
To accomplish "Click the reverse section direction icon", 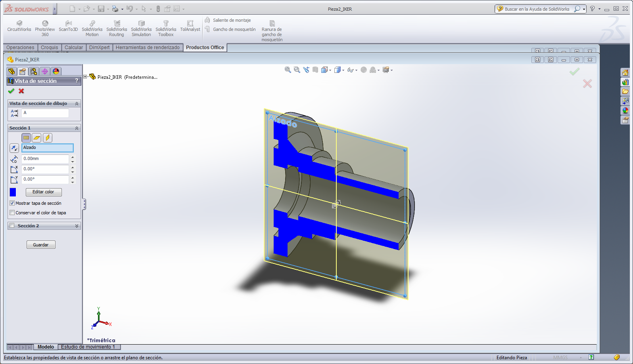I will 14,148.
